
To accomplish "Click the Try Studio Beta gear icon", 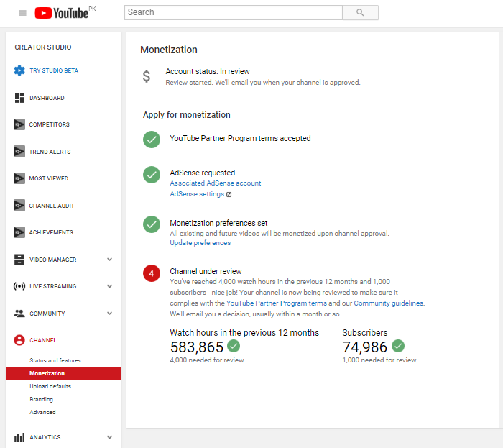I will coord(19,70).
